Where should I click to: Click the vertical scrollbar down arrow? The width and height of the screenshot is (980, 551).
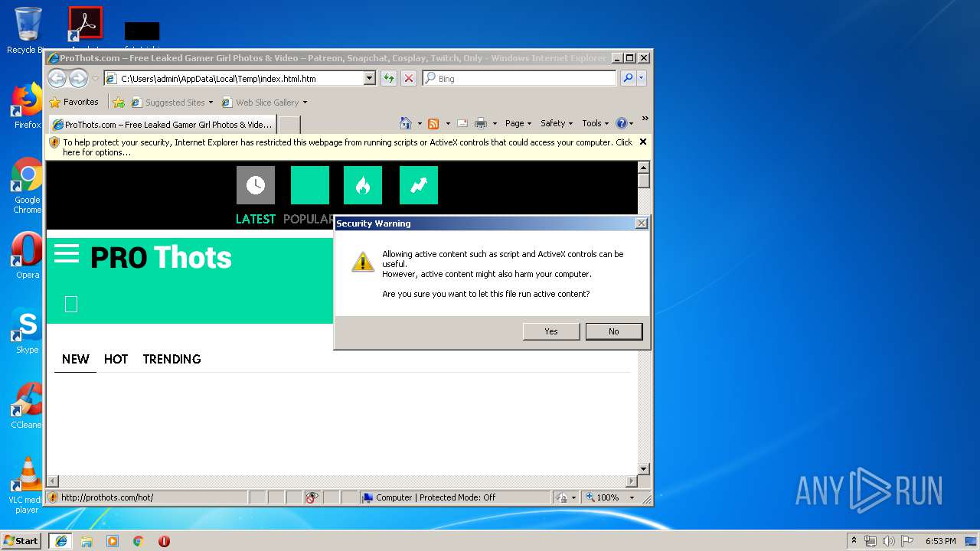(x=644, y=469)
